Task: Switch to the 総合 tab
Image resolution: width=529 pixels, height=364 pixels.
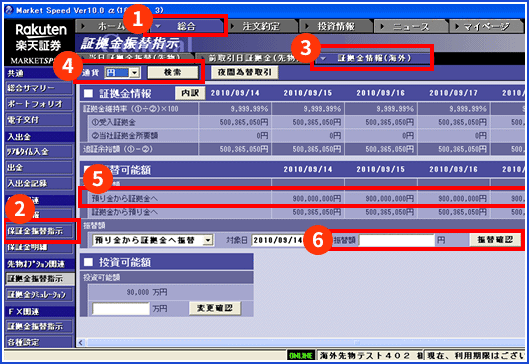Action: (186, 26)
